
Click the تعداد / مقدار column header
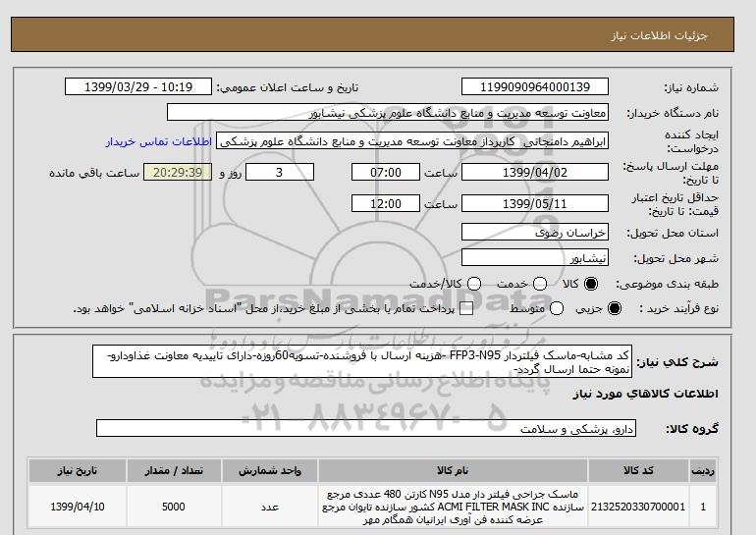[x=174, y=471]
